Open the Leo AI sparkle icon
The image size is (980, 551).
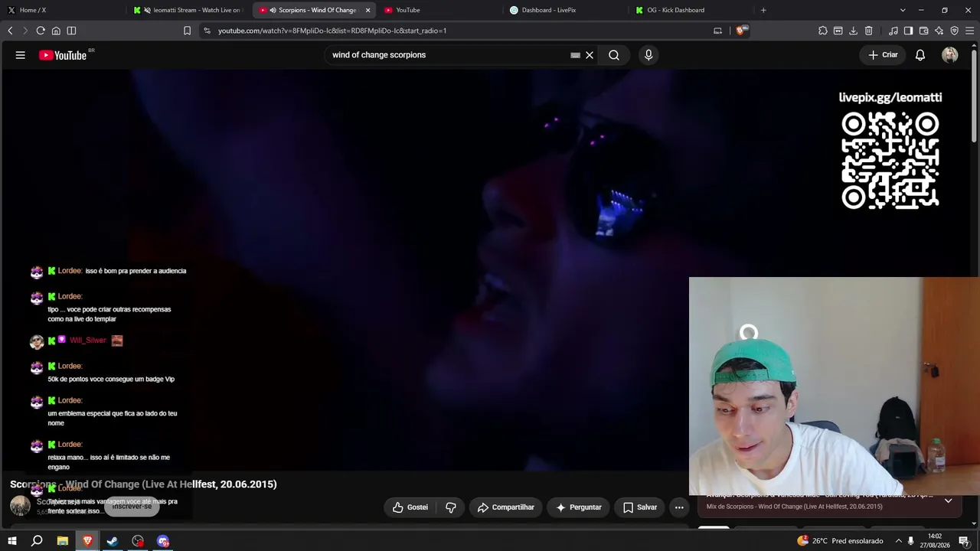pos(939,31)
